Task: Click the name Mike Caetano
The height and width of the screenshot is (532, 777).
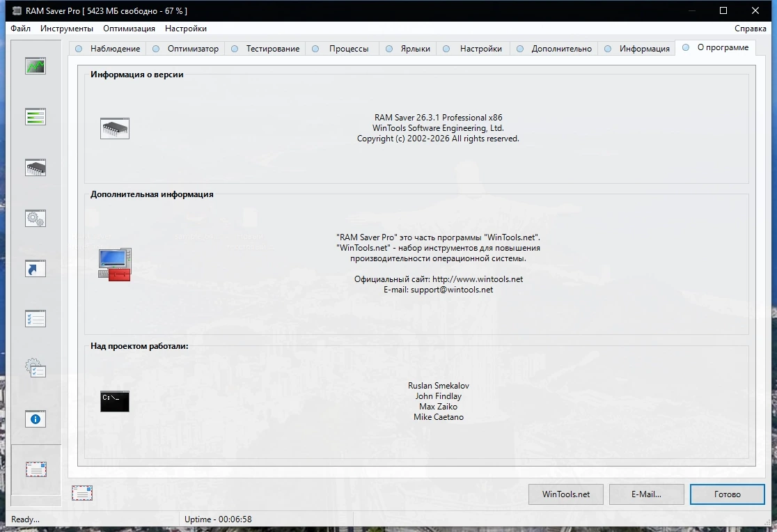Action: tap(439, 417)
